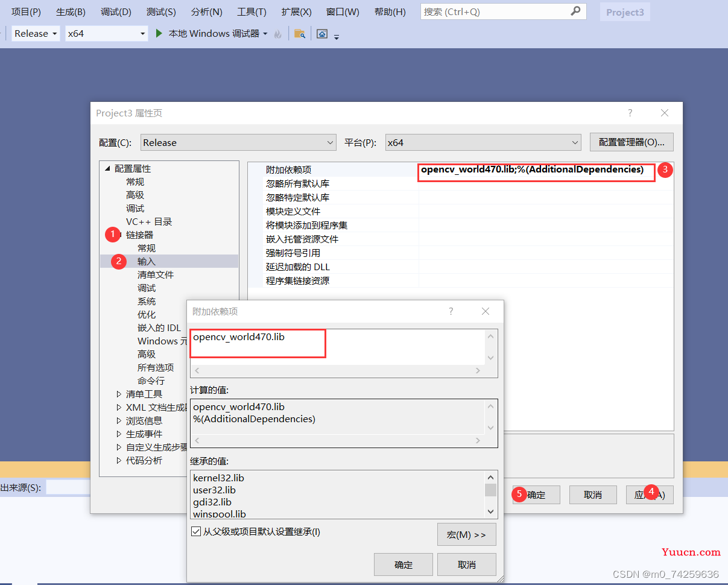Click the folder search icon in toolbar
Image resolution: width=728 pixels, height=585 pixels.
[300, 34]
